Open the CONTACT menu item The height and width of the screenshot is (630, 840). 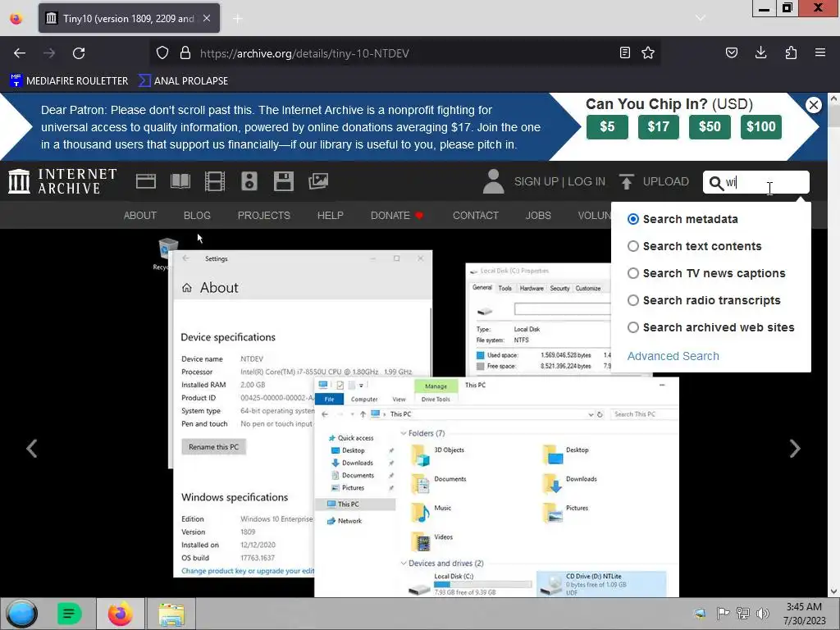click(x=476, y=216)
